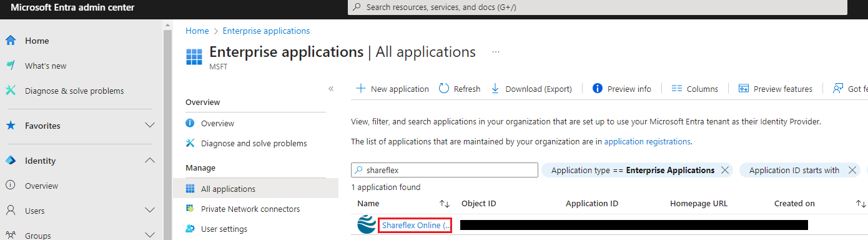Click the Refresh circular arrow icon
868x240 pixels.
click(444, 89)
